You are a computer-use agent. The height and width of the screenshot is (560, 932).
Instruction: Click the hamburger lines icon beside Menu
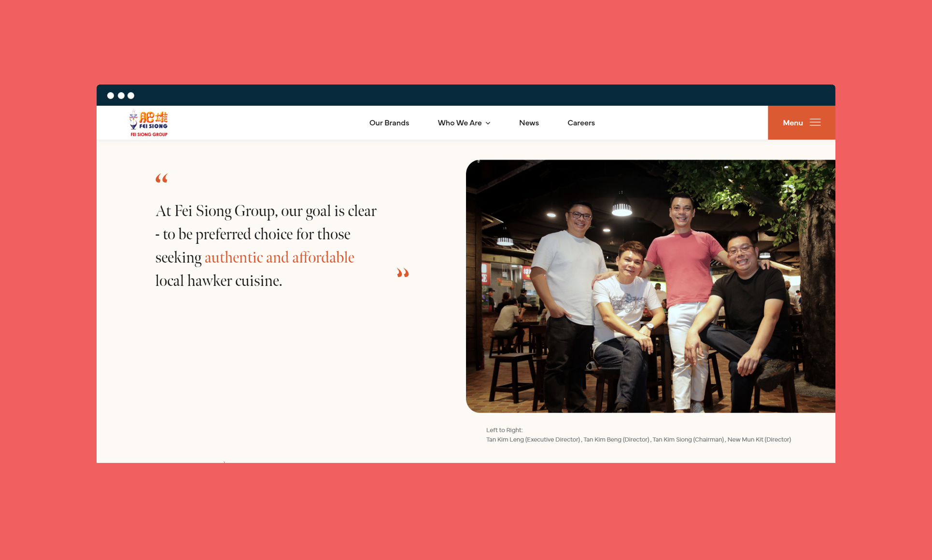815,123
